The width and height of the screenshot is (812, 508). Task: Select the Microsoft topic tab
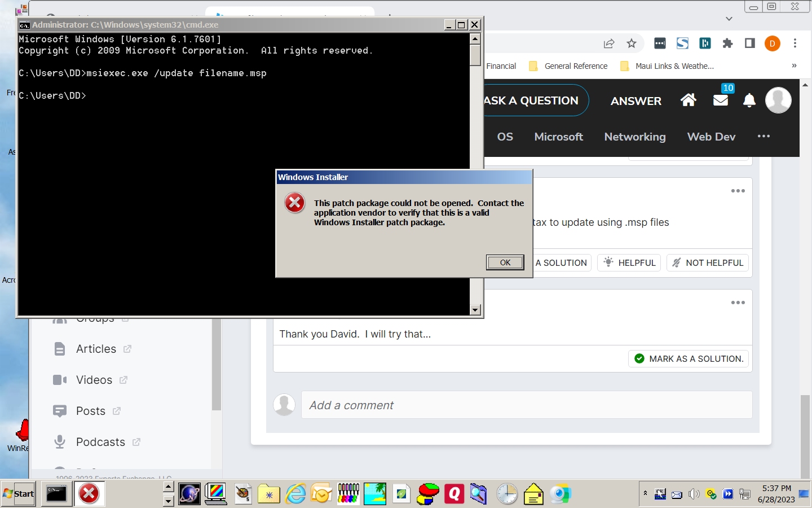559,137
